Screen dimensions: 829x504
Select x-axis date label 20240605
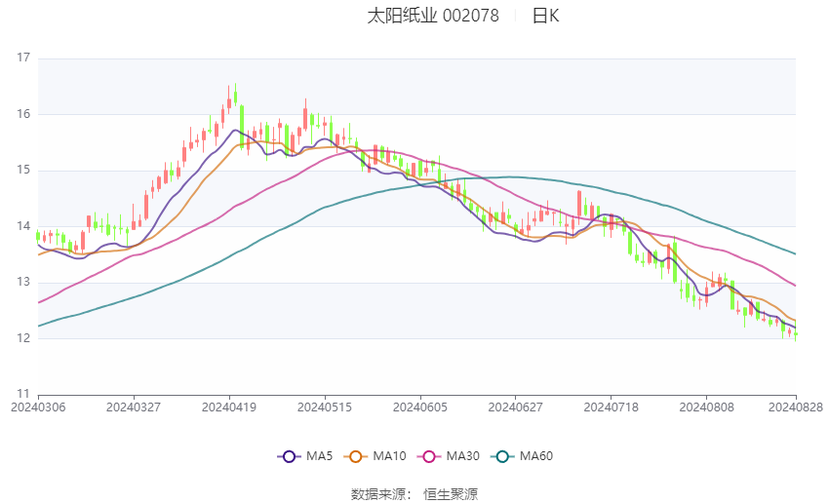420,407
